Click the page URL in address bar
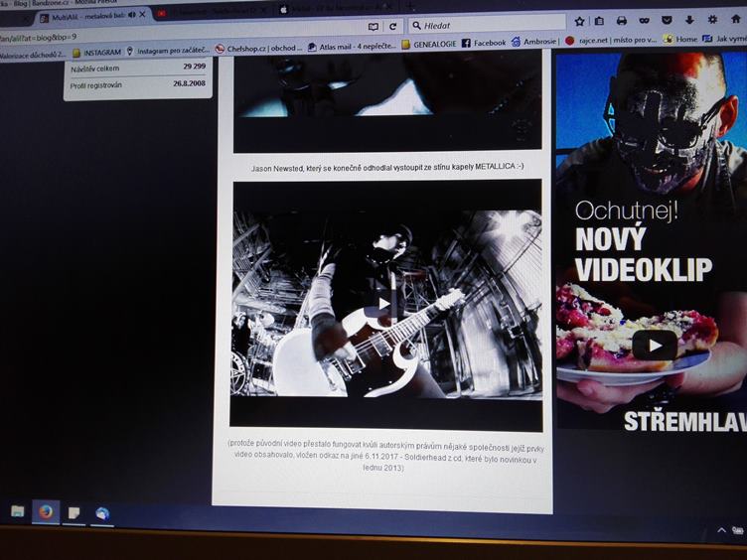This screenshot has height=560, width=747. [x=38, y=37]
